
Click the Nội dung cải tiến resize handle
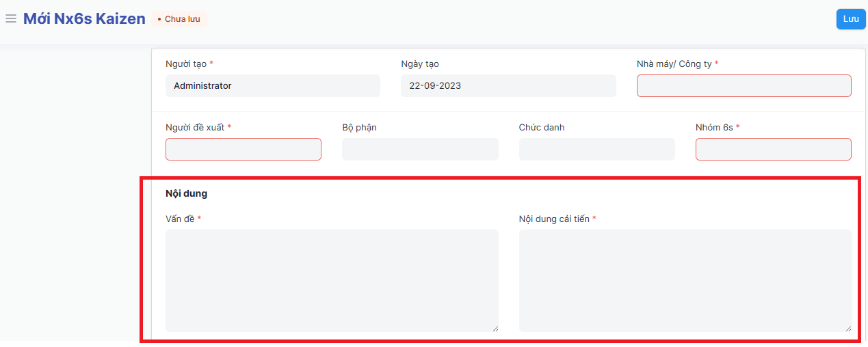pyautogui.click(x=848, y=329)
